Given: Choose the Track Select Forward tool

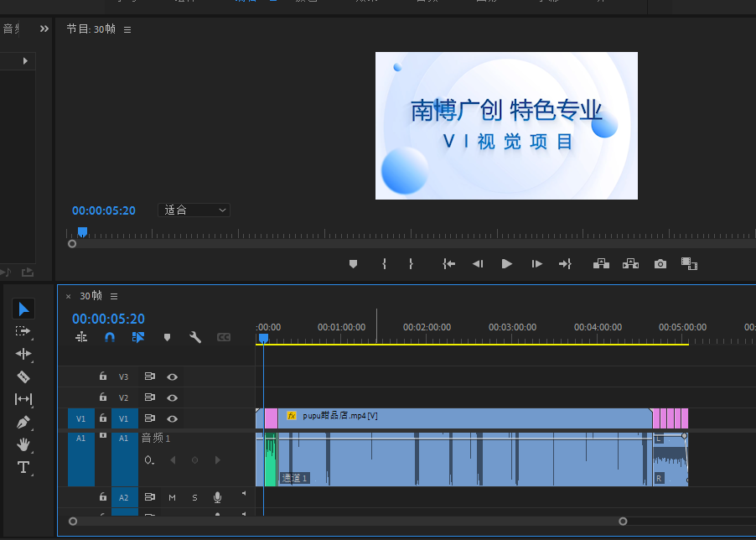Looking at the screenshot, I should click(23, 331).
